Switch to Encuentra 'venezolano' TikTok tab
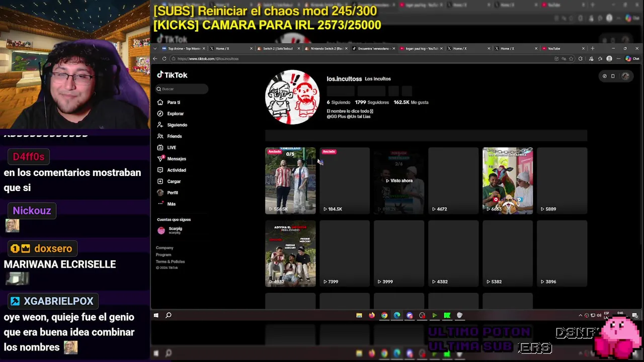Viewport: 644px width, 362px height. (373, 48)
